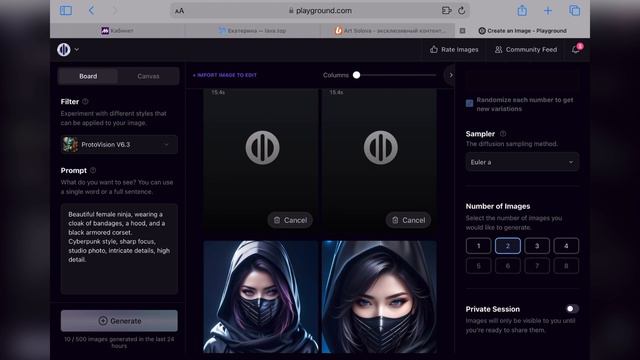The height and width of the screenshot is (360, 640).
Task: Open the Create an Image - Playground tab
Action: (x=522, y=31)
